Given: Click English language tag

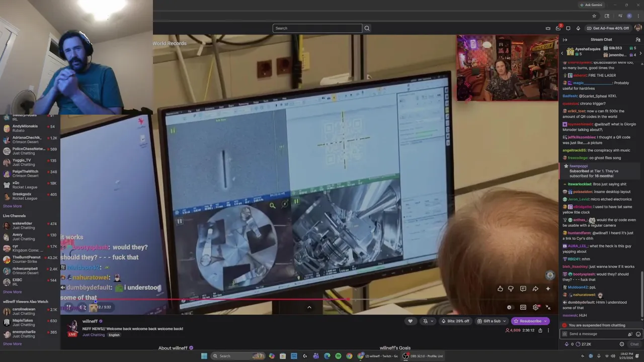Looking at the screenshot, I should (114, 335).
